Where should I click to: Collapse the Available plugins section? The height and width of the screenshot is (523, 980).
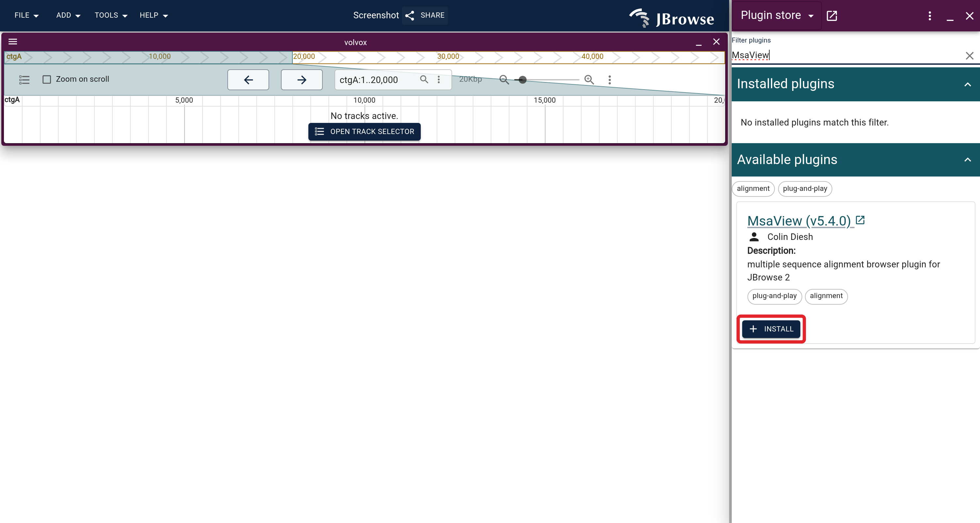(x=968, y=160)
